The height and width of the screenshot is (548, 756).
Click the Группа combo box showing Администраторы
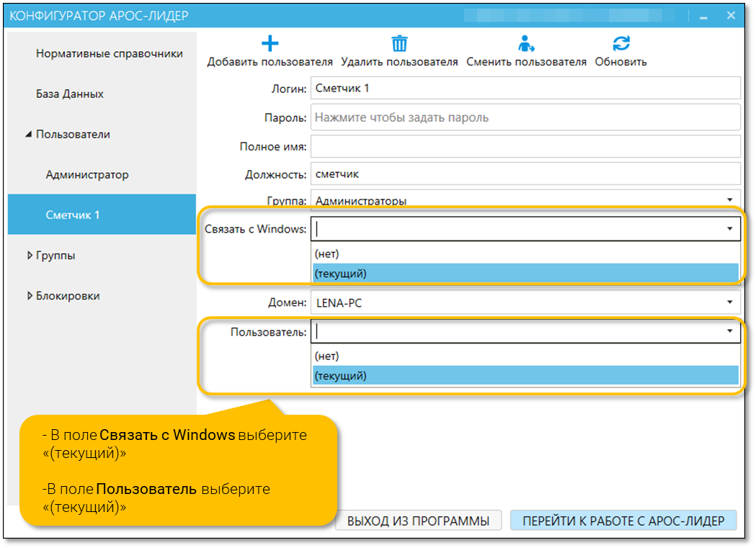coord(525,199)
